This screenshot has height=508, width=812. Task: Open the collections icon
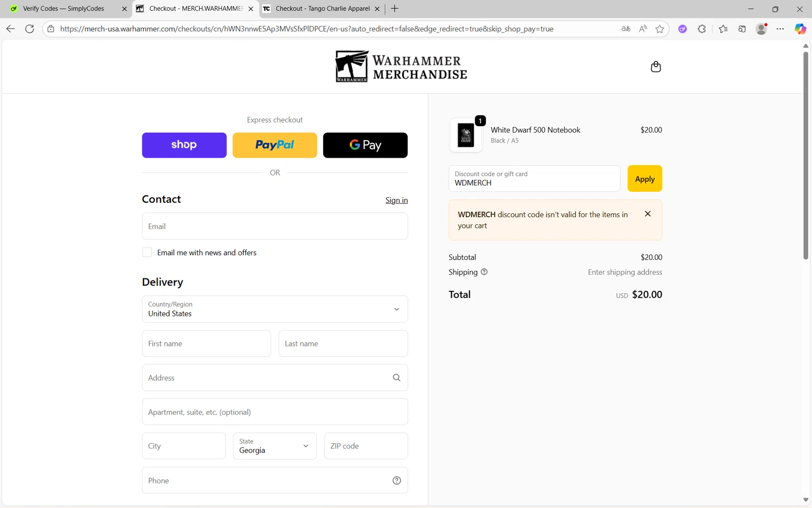pyautogui.click(x=742, y=29)
